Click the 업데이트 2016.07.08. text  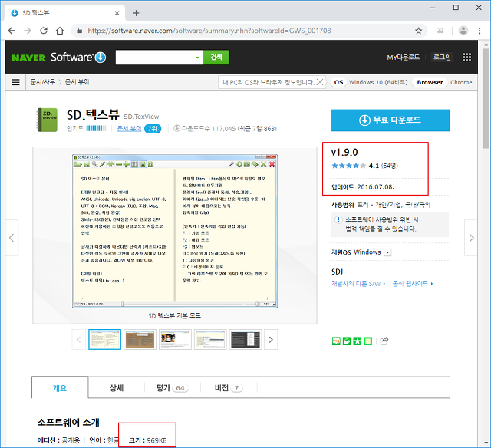point(363,187)
